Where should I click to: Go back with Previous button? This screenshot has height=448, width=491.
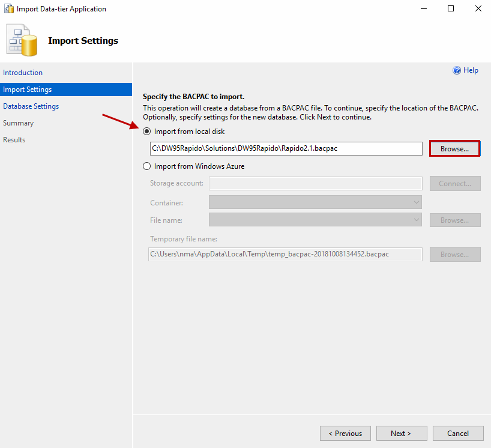pyautogui.click(x=345, y=434)
